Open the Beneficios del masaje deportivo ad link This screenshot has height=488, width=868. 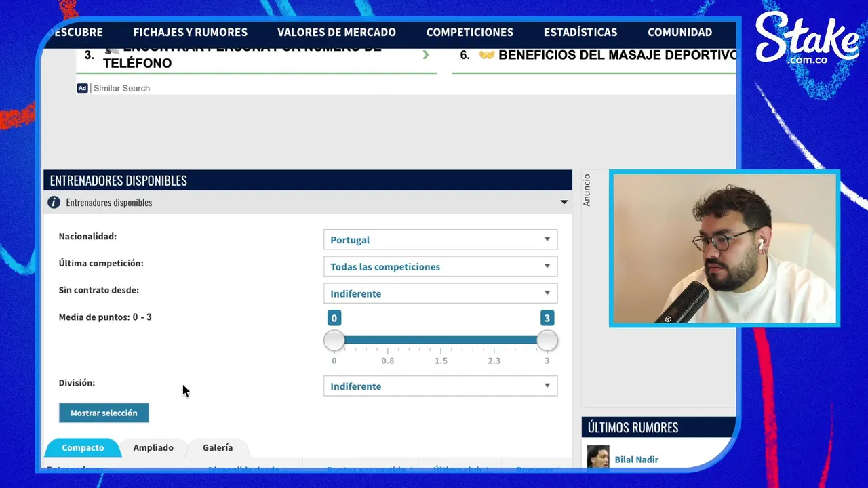point(617,55)
